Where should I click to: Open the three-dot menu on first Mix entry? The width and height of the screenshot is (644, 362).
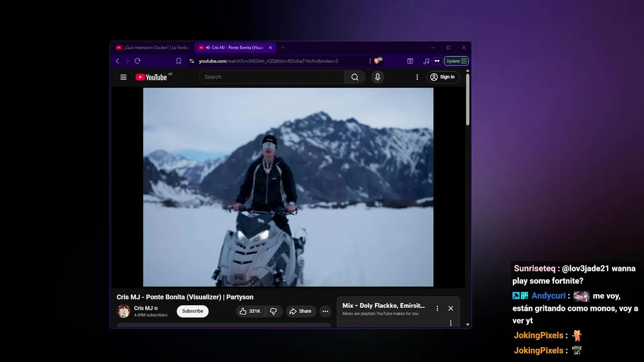pyautogui.click(x=451, y=323)
